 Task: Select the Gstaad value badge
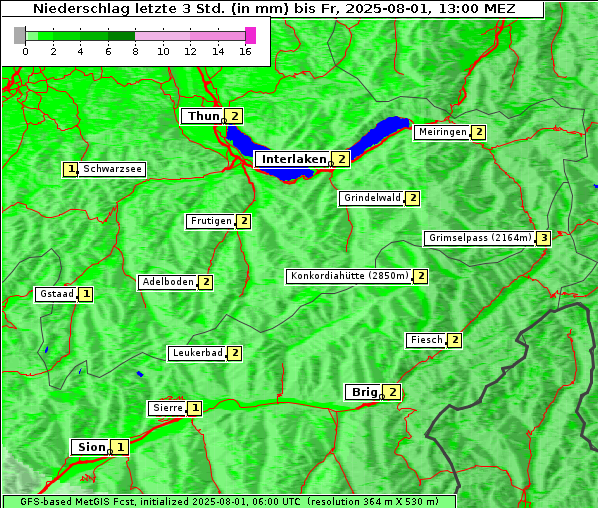tap(86, 294)
